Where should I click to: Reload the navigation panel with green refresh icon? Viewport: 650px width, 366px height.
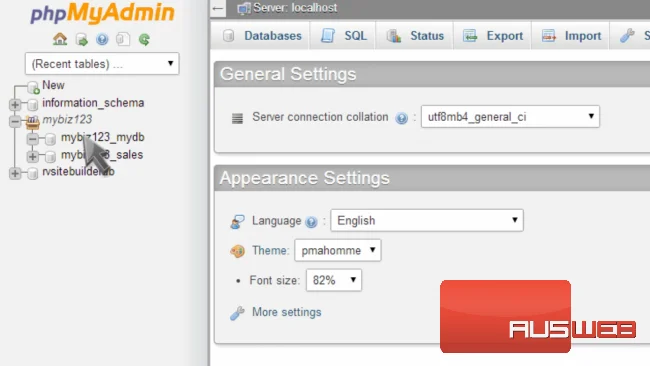click(x=144, y=39)
